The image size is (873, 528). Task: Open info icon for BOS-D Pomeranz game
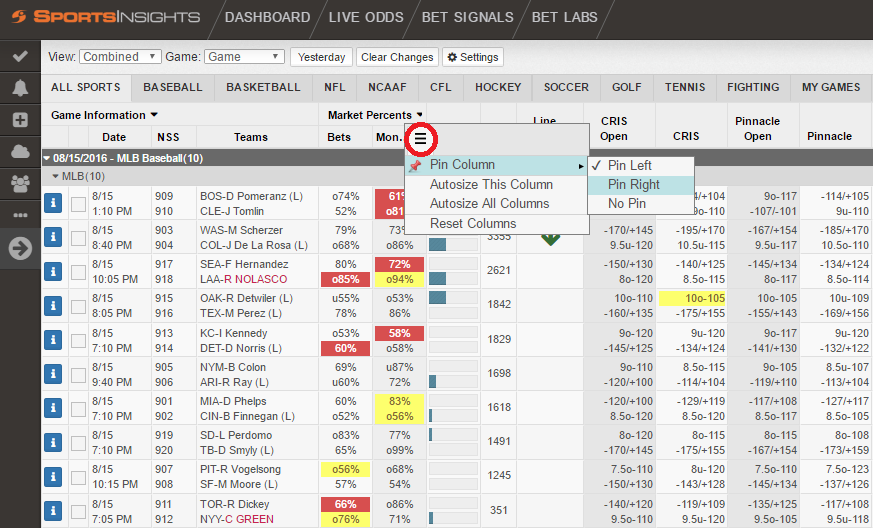(x=53, y=203)
